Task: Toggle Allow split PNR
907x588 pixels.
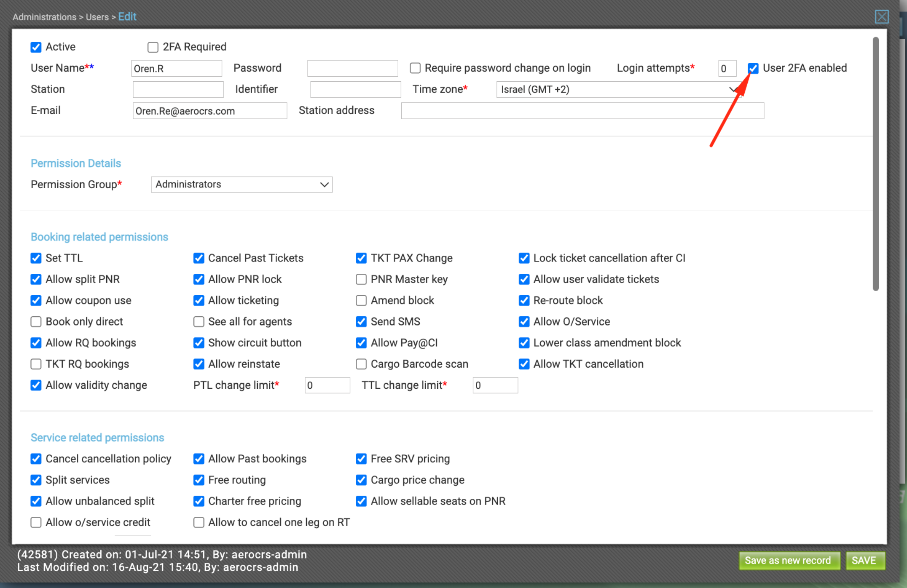Action: point(36,279)
